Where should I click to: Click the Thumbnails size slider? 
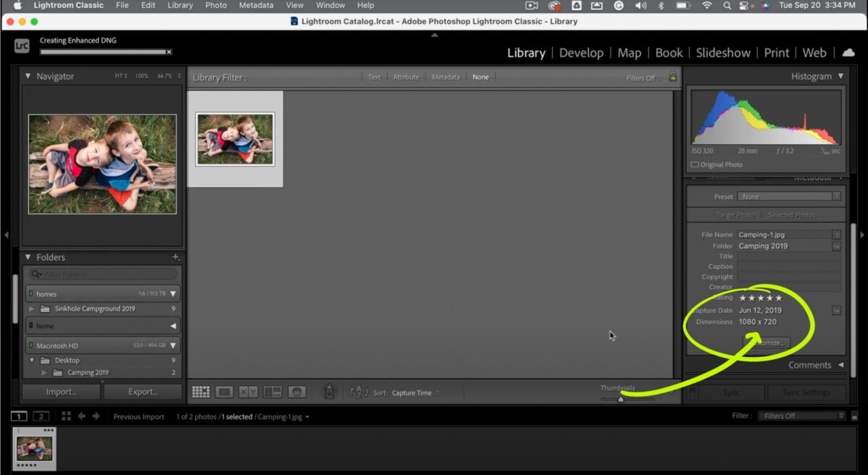(621, 398)
